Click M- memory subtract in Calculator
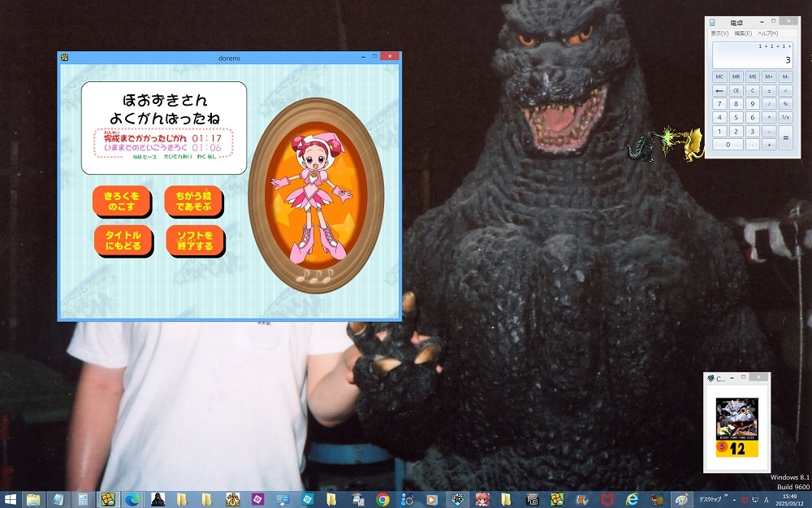This screenshot has height=508, width=812. point(785,76)
